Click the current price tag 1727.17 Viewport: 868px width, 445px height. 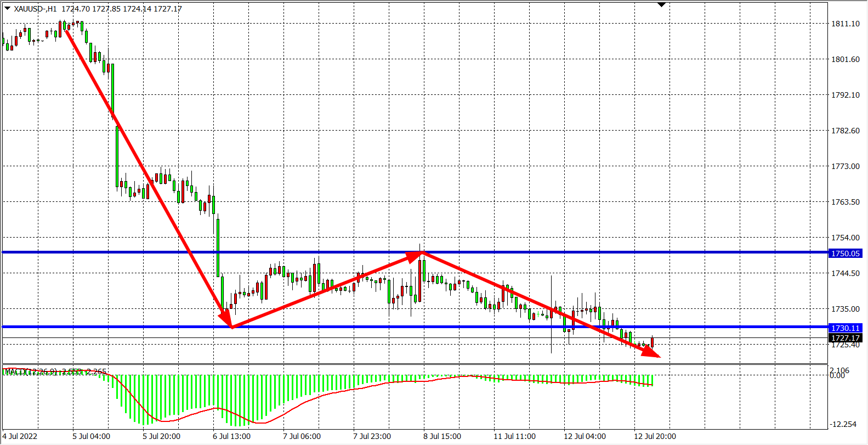845,338
